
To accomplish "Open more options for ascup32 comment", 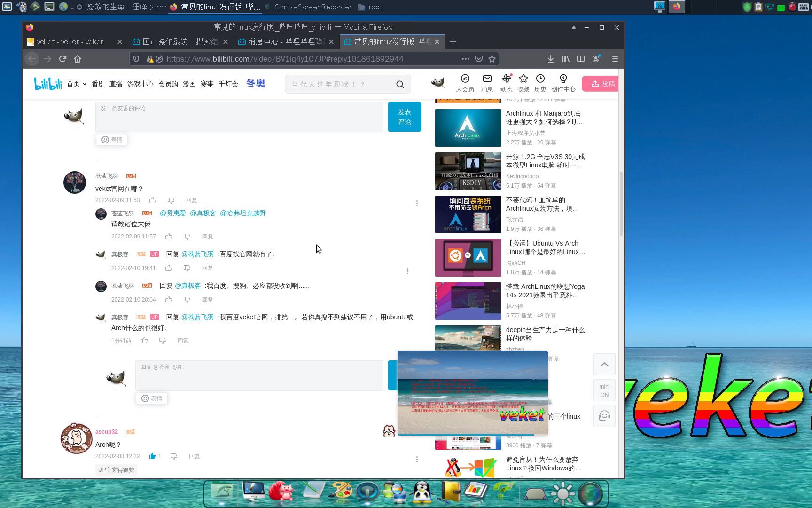I will click(417, 460).
